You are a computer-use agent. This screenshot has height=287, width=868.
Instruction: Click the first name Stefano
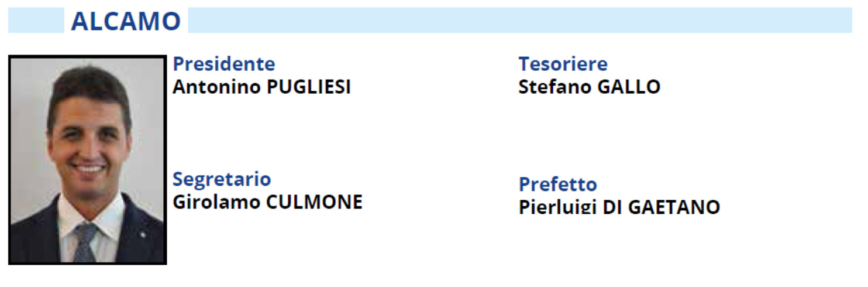click(556, 87)
